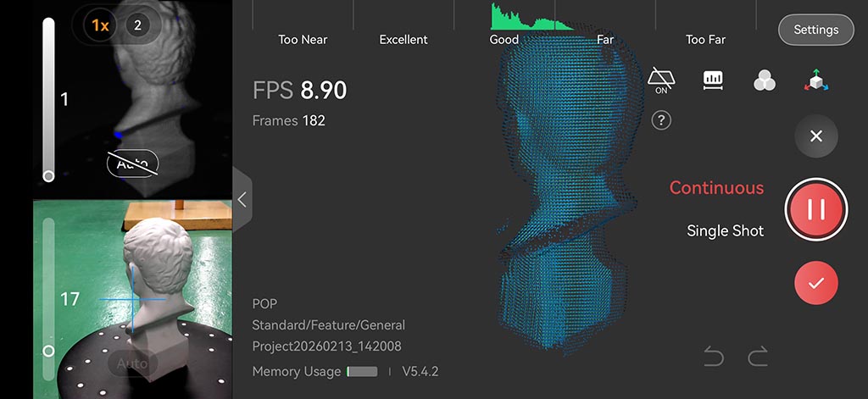
Task: Click the green distance histogram
Action: click(x=531, y=17)
